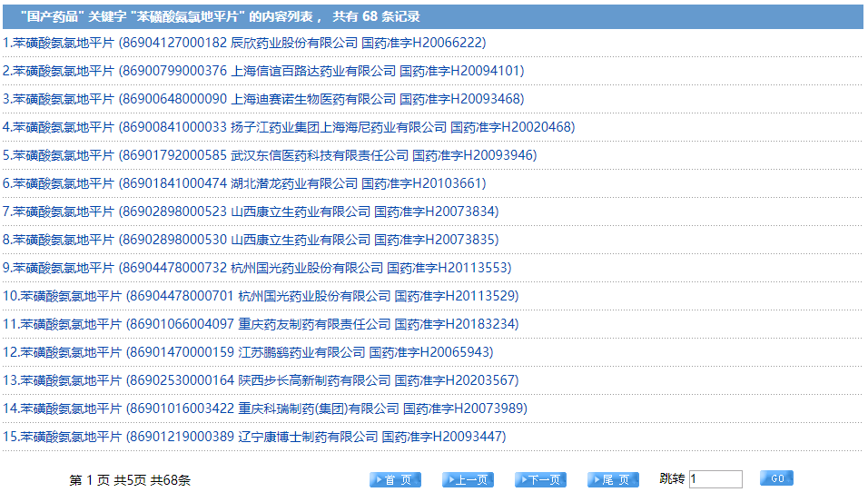The image size is (868, 502).
Task: Open record 2 from 上海信谊百路达药业
Action: (262, 71)
